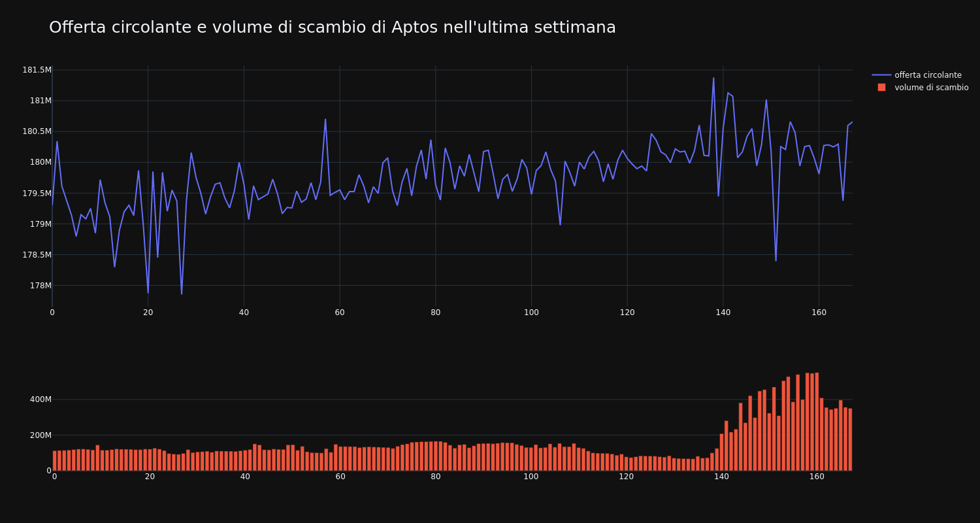Click the highest supply peak near x=138
Image resolution: width=980 pixels, height=523 pixels.
click(x=713, y=78)
